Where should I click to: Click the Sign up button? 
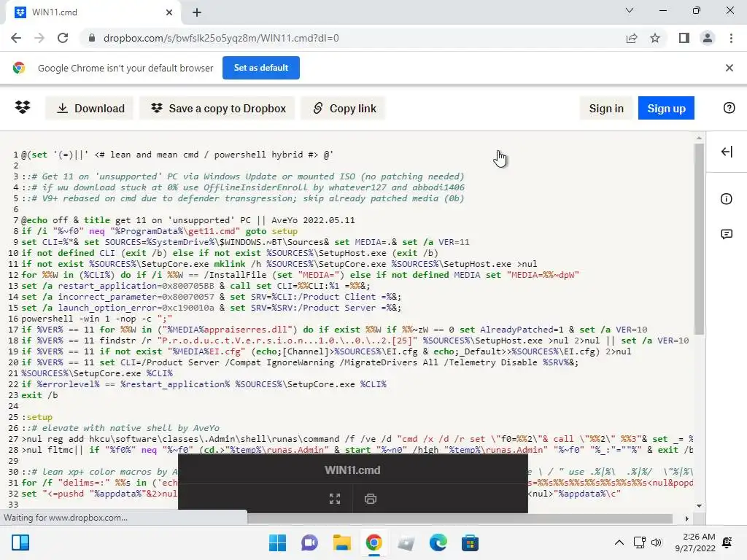pyautogui.click(x=666, y=108)
